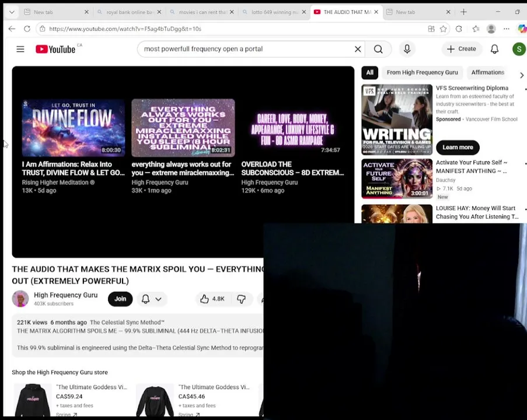Expand notification options chevron beside Join
This screenshot has width=527, height=420.
pyautogui.click(x=158, y=299)
